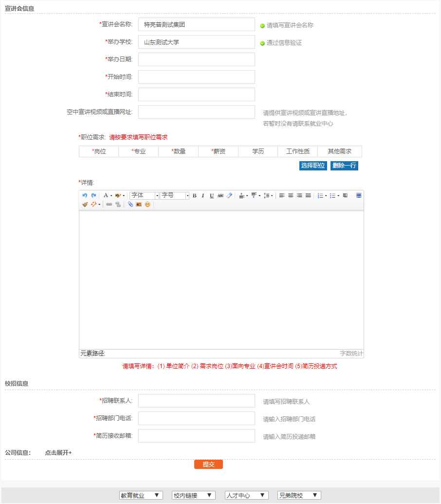Apply strikethrough formatting in the editor

click(220, 195)
